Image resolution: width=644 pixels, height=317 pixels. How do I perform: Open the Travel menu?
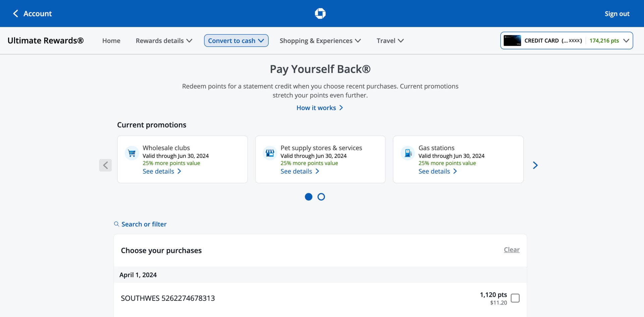click(390, 40)
